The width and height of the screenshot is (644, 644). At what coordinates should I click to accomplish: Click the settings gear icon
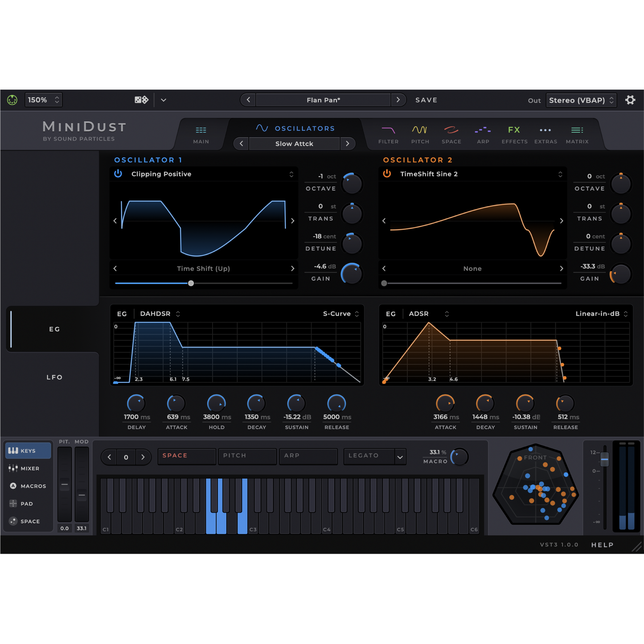click(630, 100)
